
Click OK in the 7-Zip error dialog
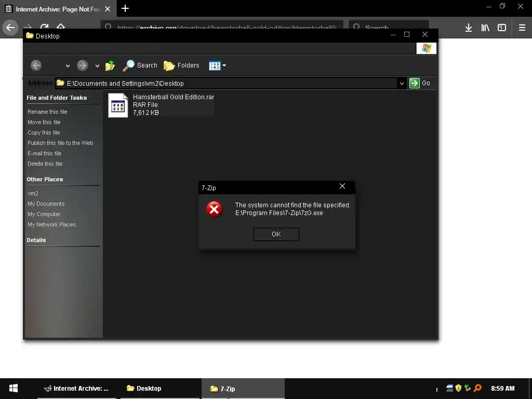pos(276,234)
